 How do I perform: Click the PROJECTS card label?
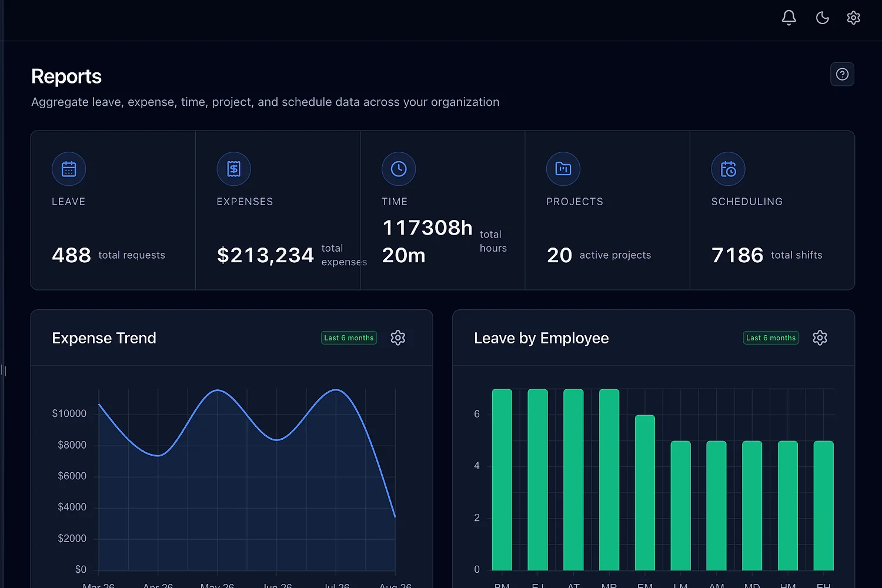pyautogui.click(x=574, y=202)
